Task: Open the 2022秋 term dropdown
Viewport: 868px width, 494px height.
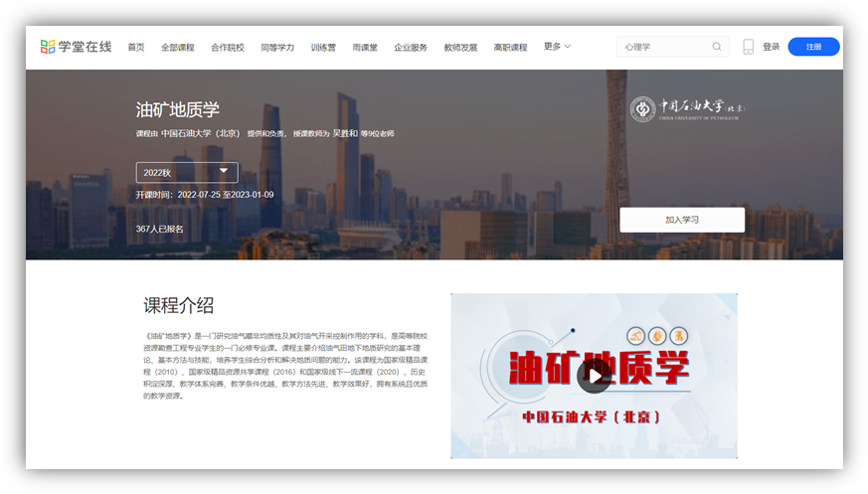Action: tap(187, 172)
